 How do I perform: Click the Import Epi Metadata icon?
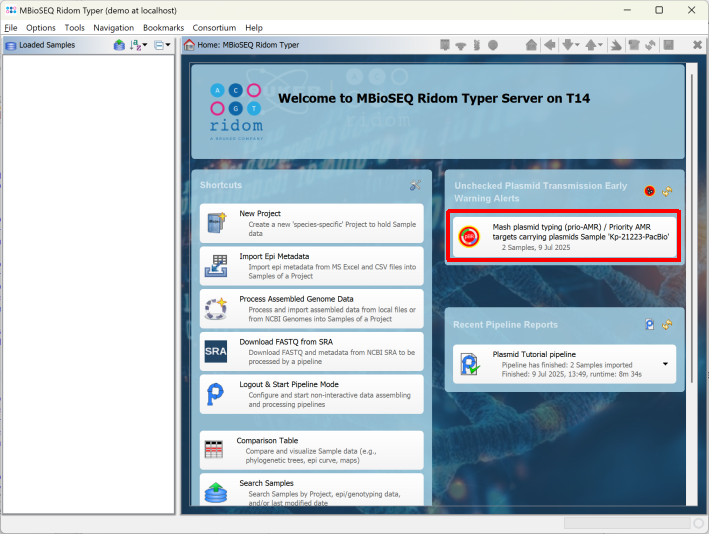pos(215,265)
